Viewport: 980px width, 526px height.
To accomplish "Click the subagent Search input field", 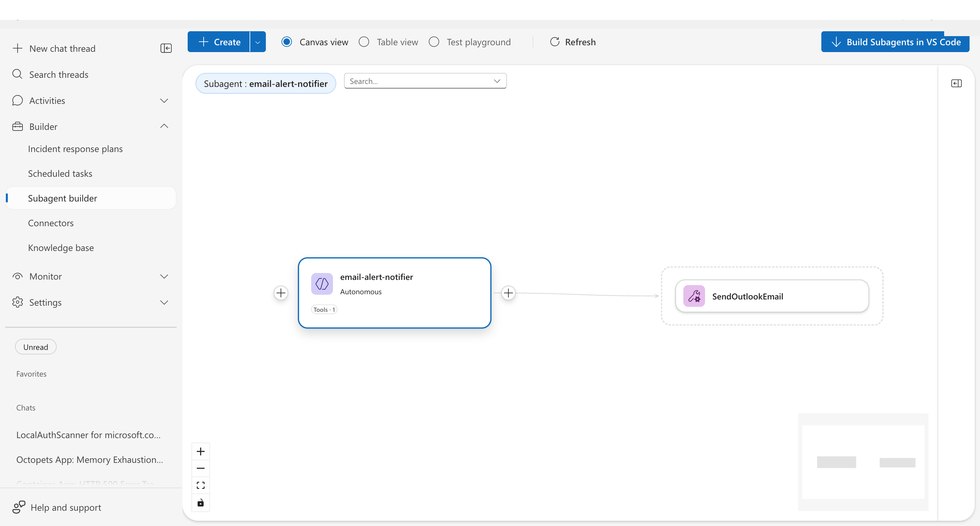I will pyautogui.click(x=425, y=81).
